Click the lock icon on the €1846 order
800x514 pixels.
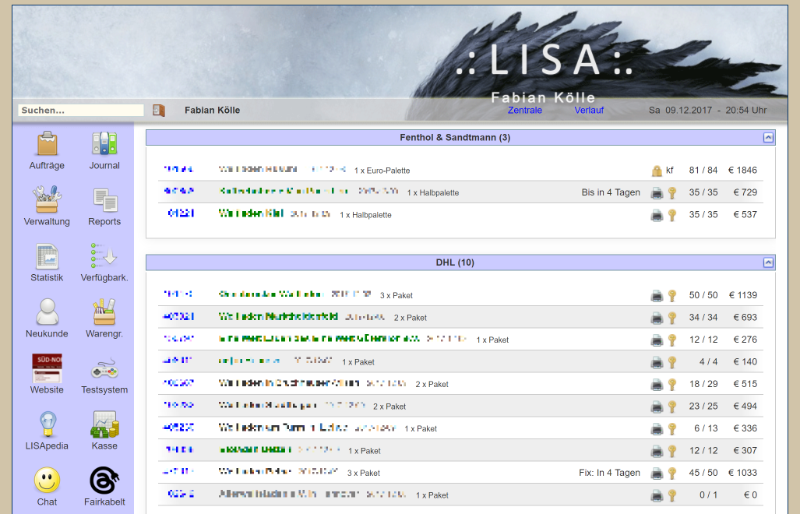tap(656, 171)
